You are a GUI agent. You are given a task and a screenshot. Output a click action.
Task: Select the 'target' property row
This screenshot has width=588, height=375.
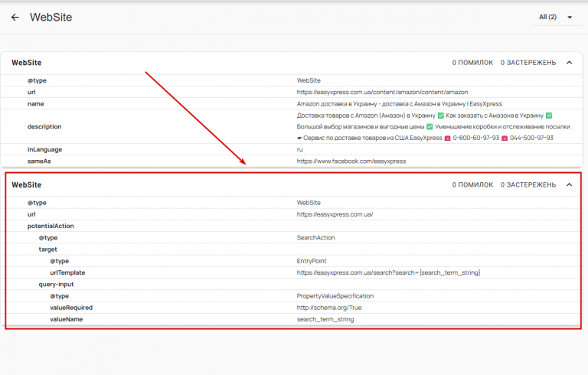pyautogui.click(x=293, y=249)
